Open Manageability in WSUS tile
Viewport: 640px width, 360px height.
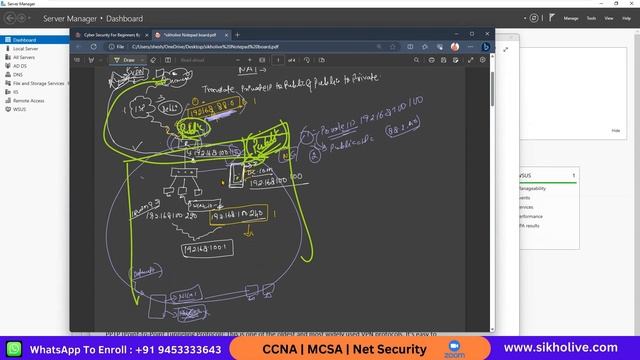[x=532, y=189]
